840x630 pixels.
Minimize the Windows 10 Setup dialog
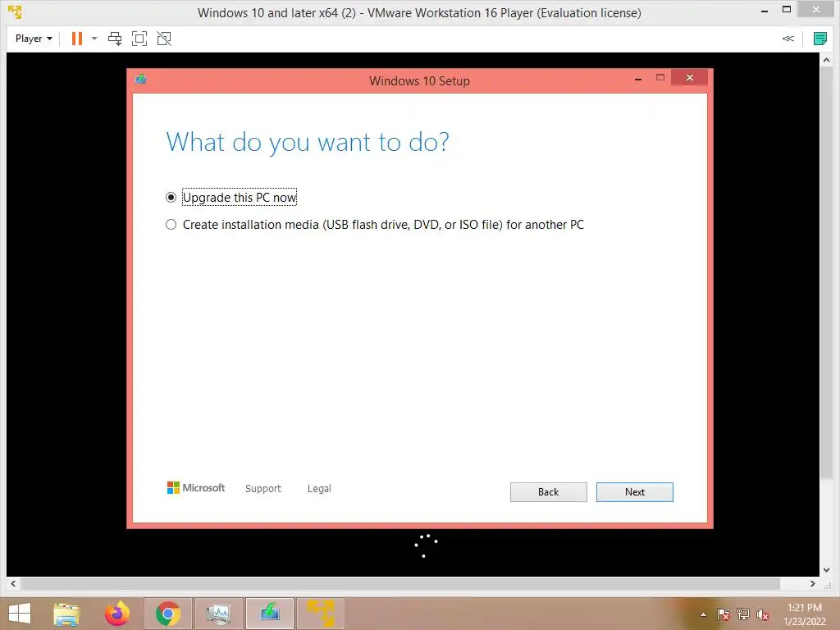click(638, 80)
